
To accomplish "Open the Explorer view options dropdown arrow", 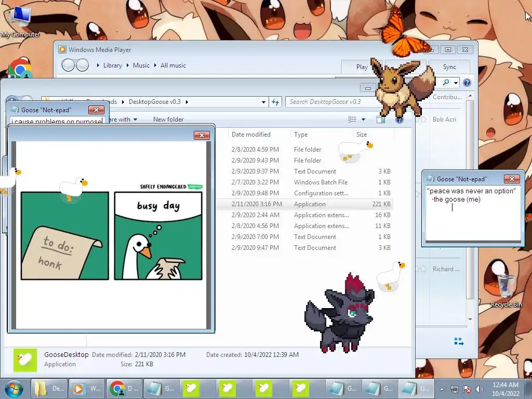I will 363,119.
